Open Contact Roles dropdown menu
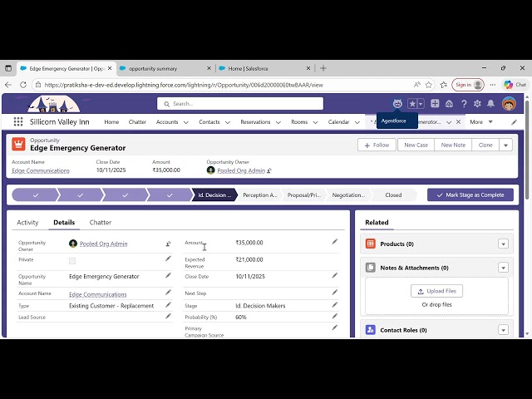 point(503,330)
